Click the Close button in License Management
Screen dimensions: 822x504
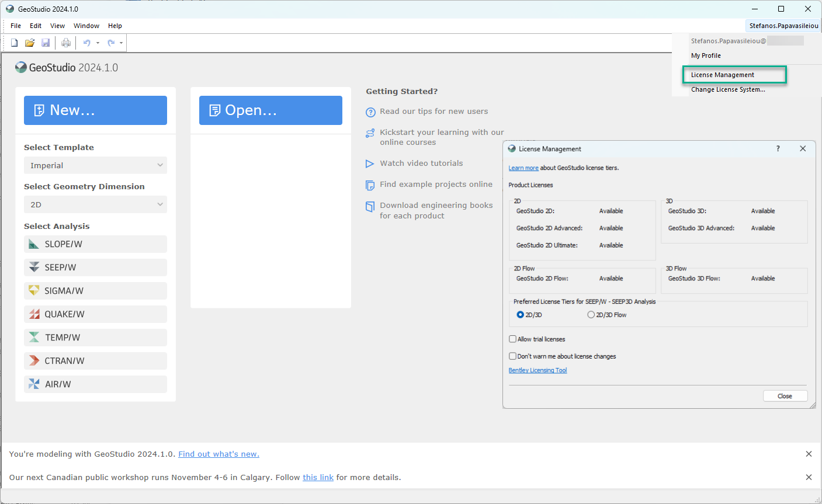point(785,395)
